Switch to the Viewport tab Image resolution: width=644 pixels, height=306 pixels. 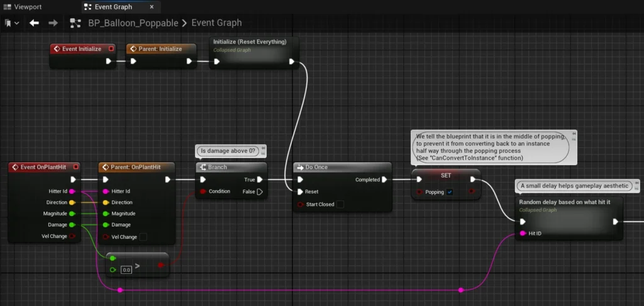(23, 7)
